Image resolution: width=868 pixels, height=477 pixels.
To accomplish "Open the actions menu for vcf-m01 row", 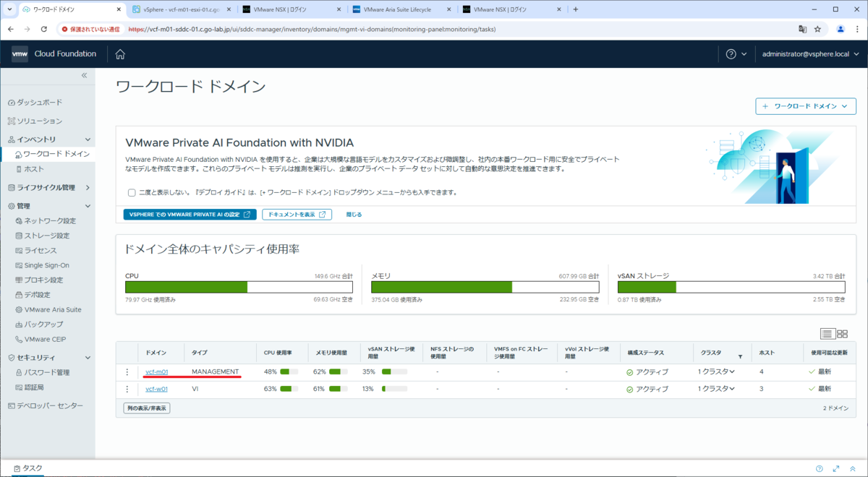I will tap(127, 371).
